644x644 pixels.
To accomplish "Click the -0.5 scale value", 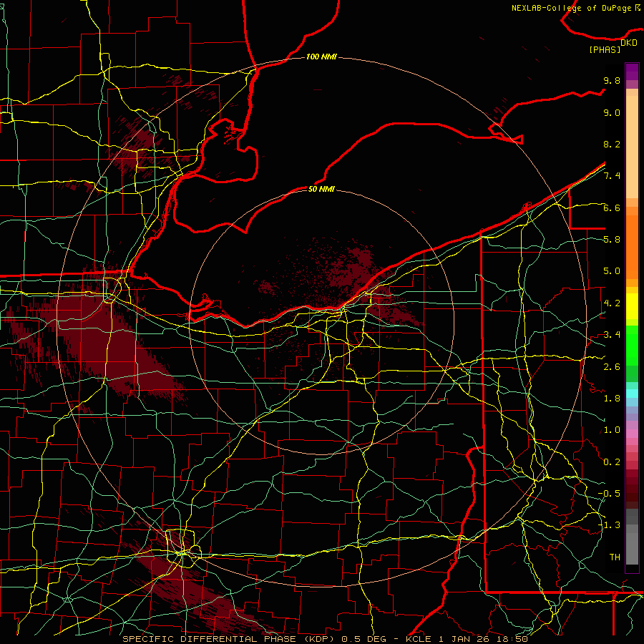I will pyautogui.click(x=610, y=494).
